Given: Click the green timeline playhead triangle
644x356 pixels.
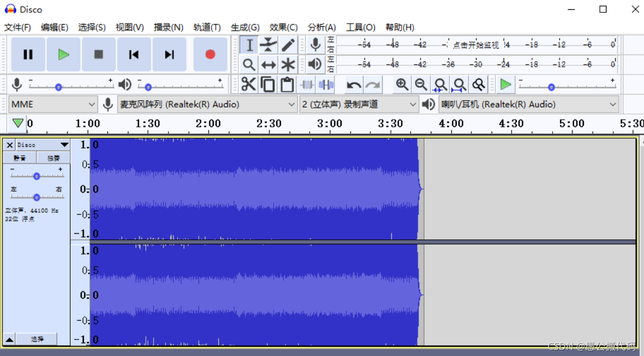Looking at the screenshot, I should tap(18, 123).
